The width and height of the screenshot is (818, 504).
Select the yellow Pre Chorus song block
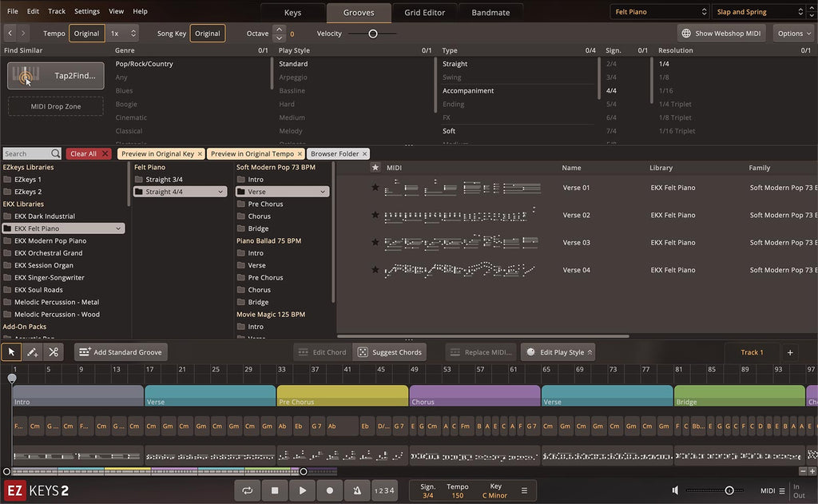[x=342, y=396]
